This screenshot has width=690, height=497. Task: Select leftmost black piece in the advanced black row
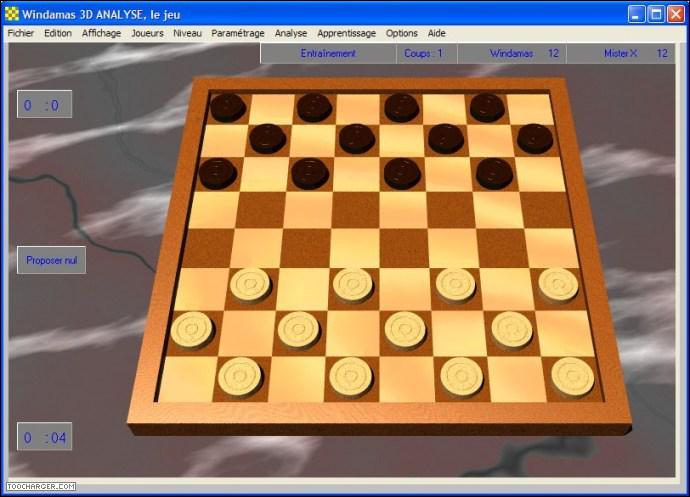point(218,174)
